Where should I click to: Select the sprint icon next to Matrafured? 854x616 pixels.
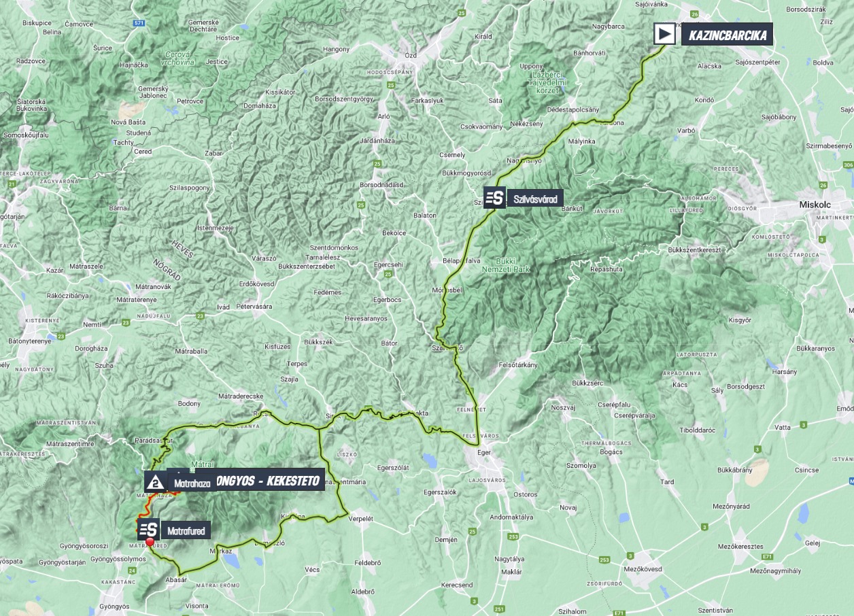(x=149, y=530)
